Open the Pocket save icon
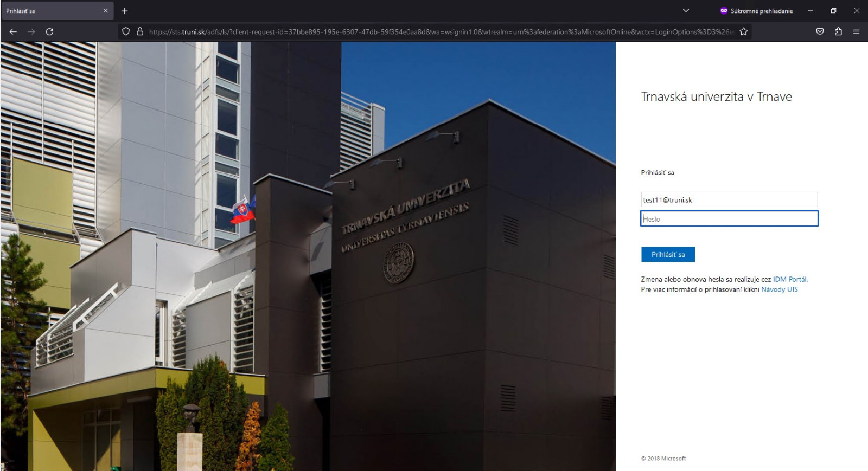 (x=820, y=31)
